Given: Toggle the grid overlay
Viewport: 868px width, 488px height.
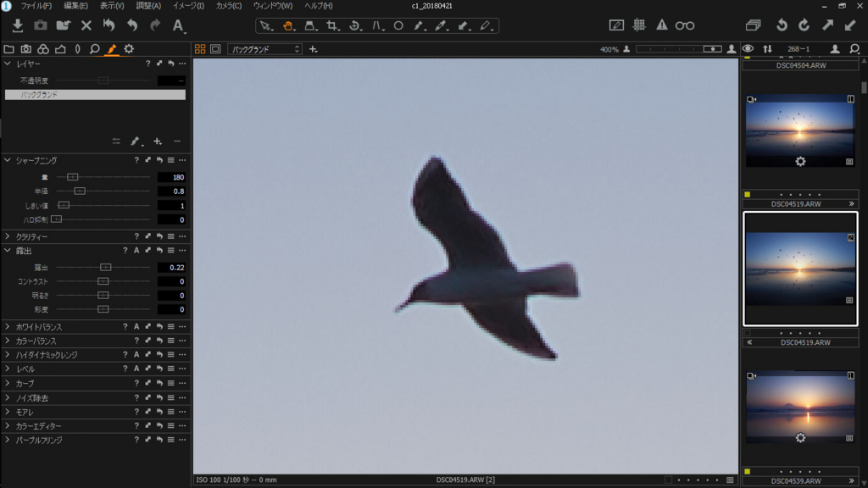Looking at the screenshot, I should click(x=639, y=25).
